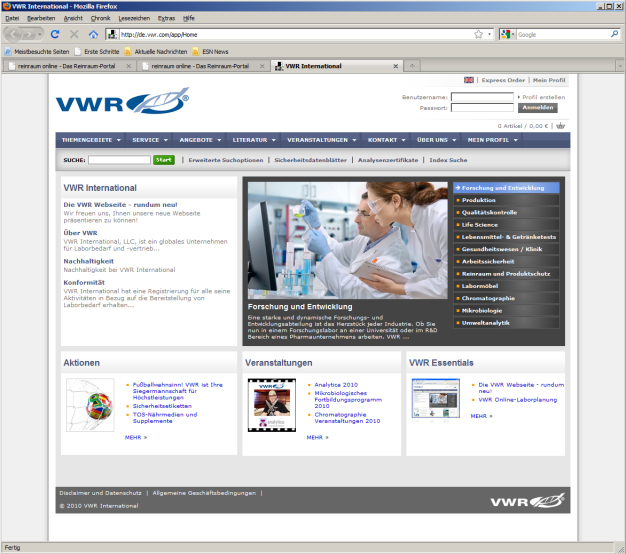Open the history dropdown beside forward button
The height and width of the screenshot is (554, 626).
tap(40, 35)
